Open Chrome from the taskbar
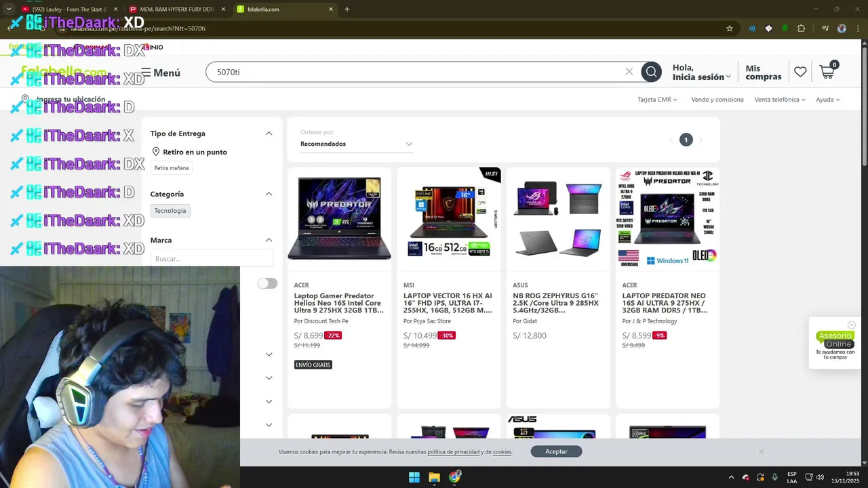 pyautogui.click(x=454, y=477)
